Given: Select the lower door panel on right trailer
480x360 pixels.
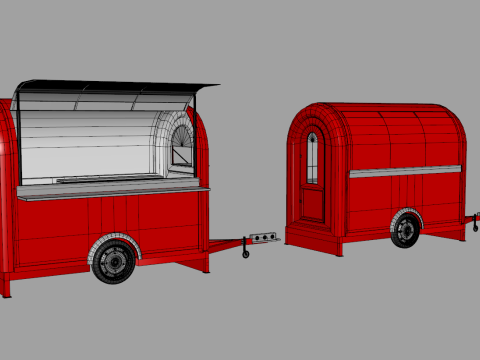Looking at the screenshot, I should pos(313,205).
